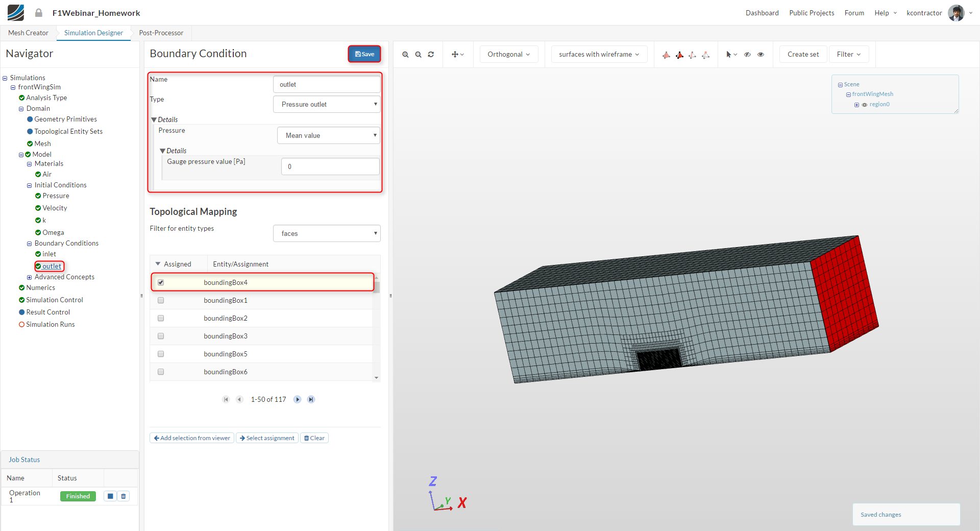Expand the Advanced Concepts tree node
This screenshot has width=980, height=531.
[x=30, y=277]
